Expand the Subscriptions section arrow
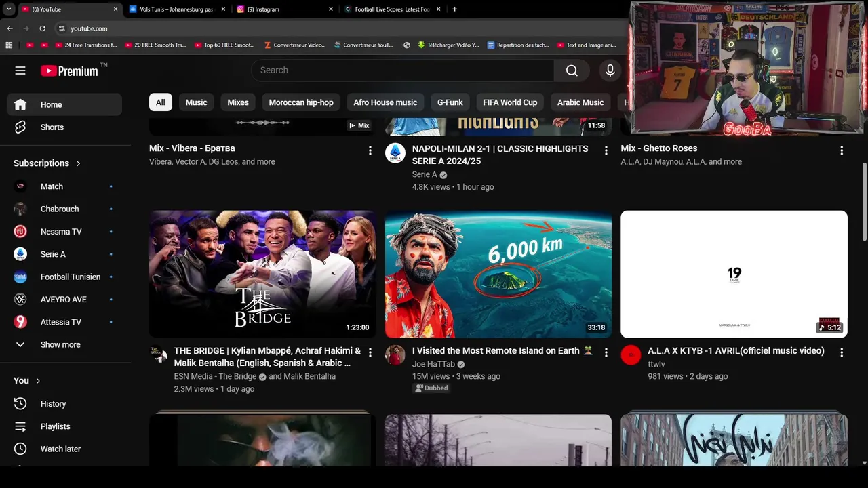The width and height of the screenshot is (868, 488). [x=78, y=163]
